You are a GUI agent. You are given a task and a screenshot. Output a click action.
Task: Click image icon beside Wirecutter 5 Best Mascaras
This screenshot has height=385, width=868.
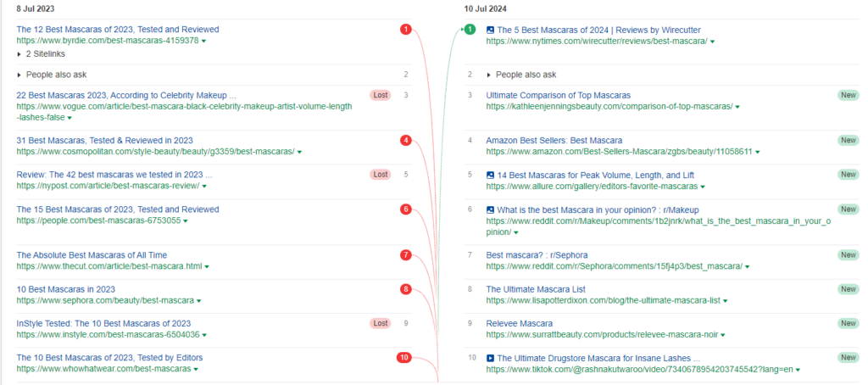490,30
